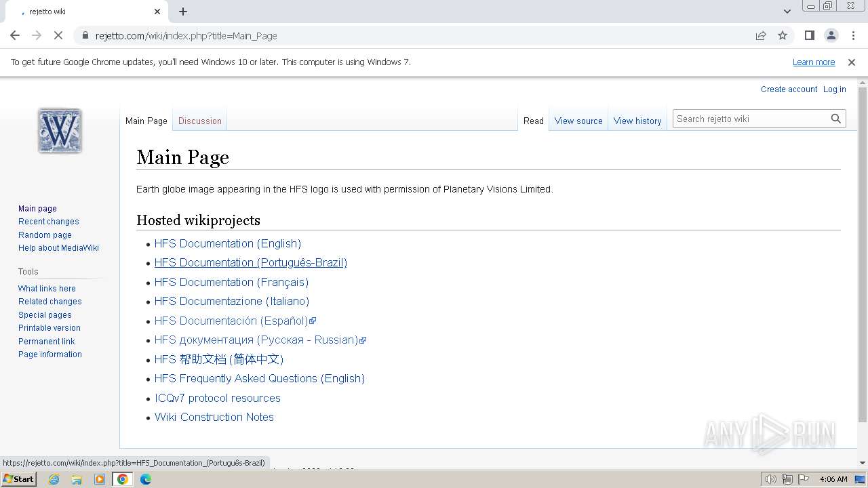
Task: Close the rejetto wiki tab
Action: tap(157, 12)
